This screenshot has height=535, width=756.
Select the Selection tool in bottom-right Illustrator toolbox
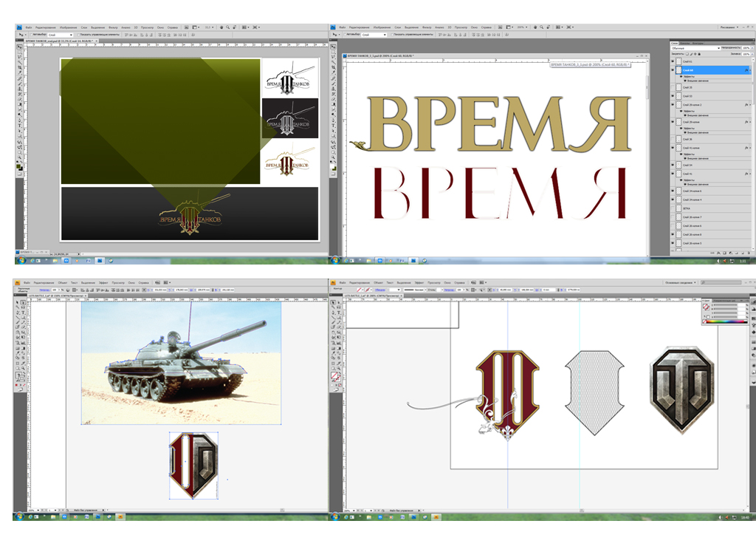click(333, 302)
